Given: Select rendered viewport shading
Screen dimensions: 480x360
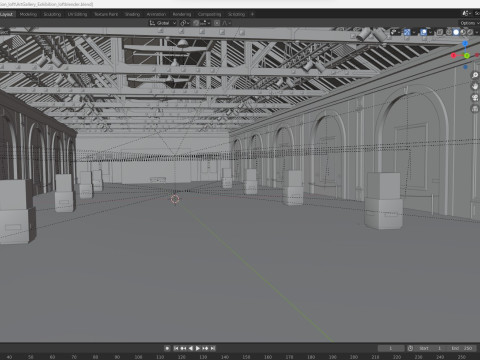Looking at the screenshot, I should [x=470, y=32].
